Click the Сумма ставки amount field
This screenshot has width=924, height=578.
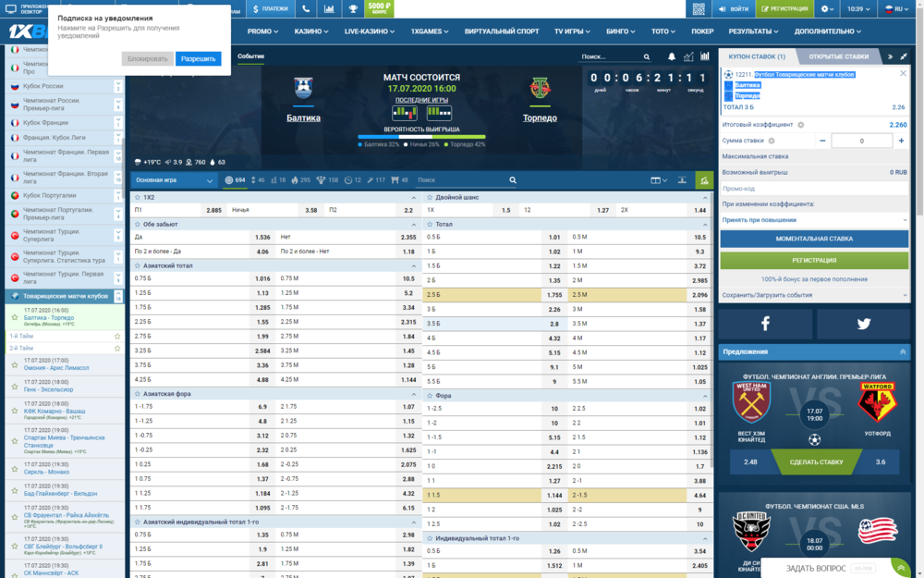pyautogui.click(x=861, y=141)
